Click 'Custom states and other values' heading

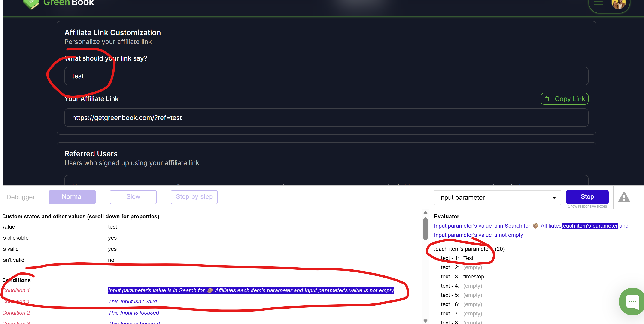click(81, 217)
